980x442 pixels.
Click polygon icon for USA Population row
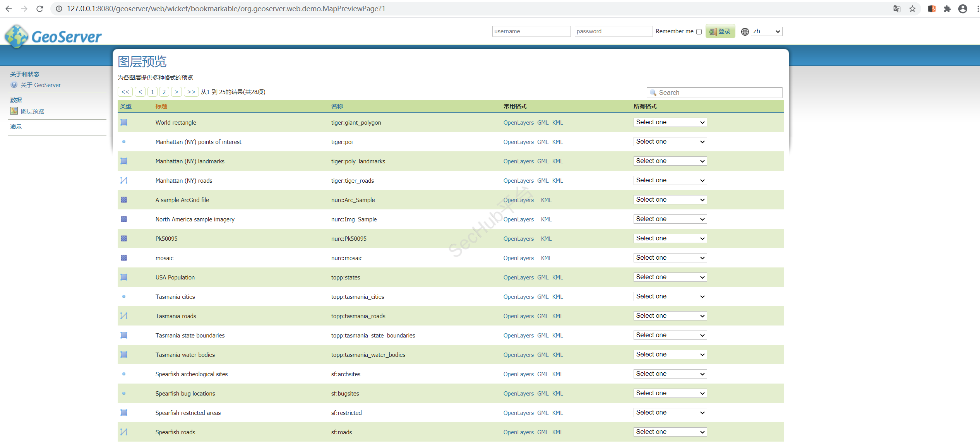(x=124, y=277)
